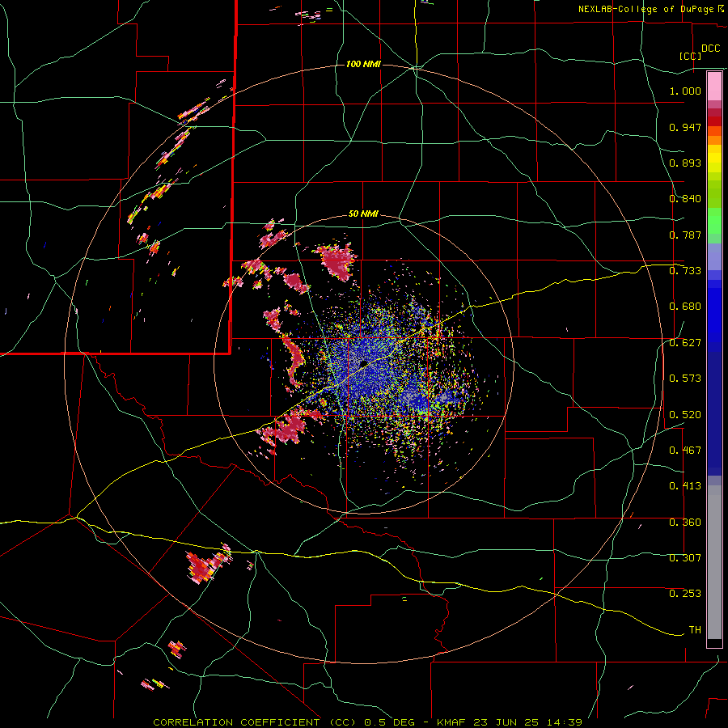Viewport: 728px width, 728px height.
Task: Click the 0.733 legend value
Action: 685,271
